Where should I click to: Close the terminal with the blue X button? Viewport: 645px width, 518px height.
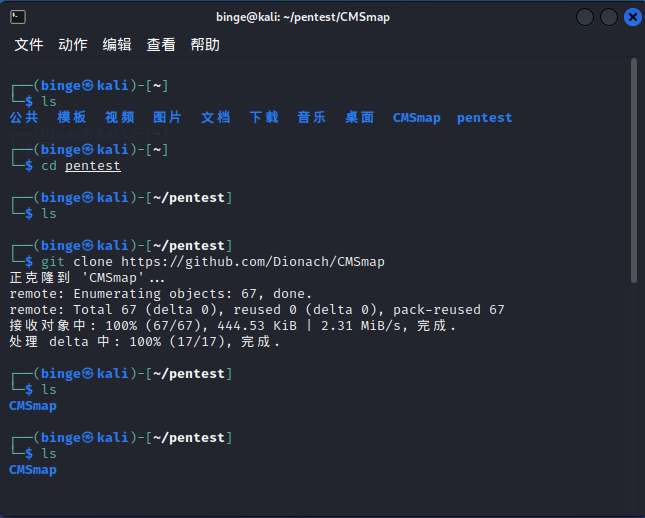point(633,17)
